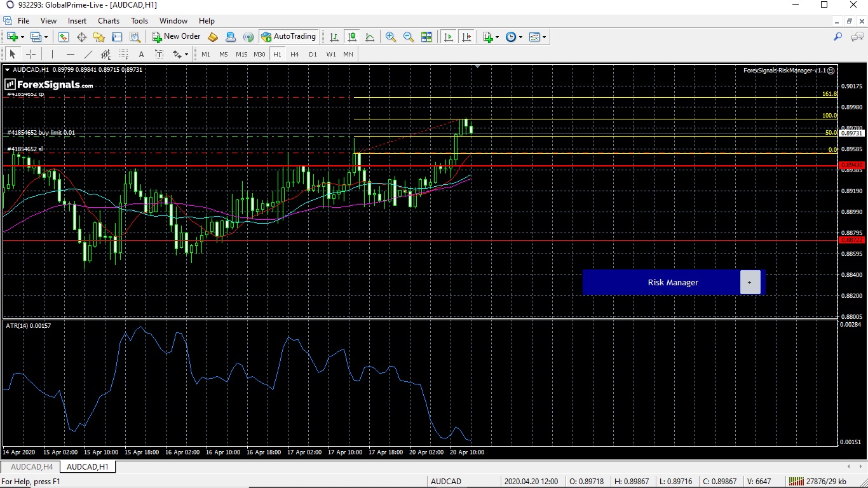Screen dimensions: 868x488
Task: Open the Help menu
Action: pyautogui.click(x=207, y=21)
